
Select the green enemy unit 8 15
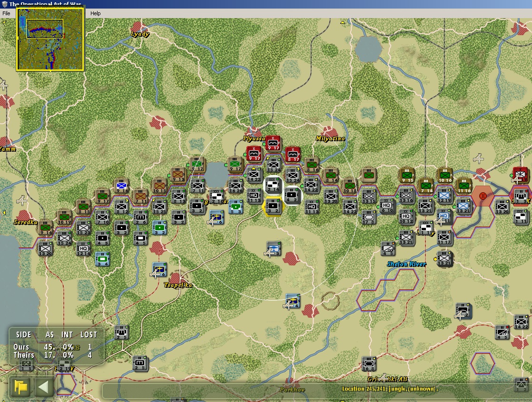coord(83,207)
